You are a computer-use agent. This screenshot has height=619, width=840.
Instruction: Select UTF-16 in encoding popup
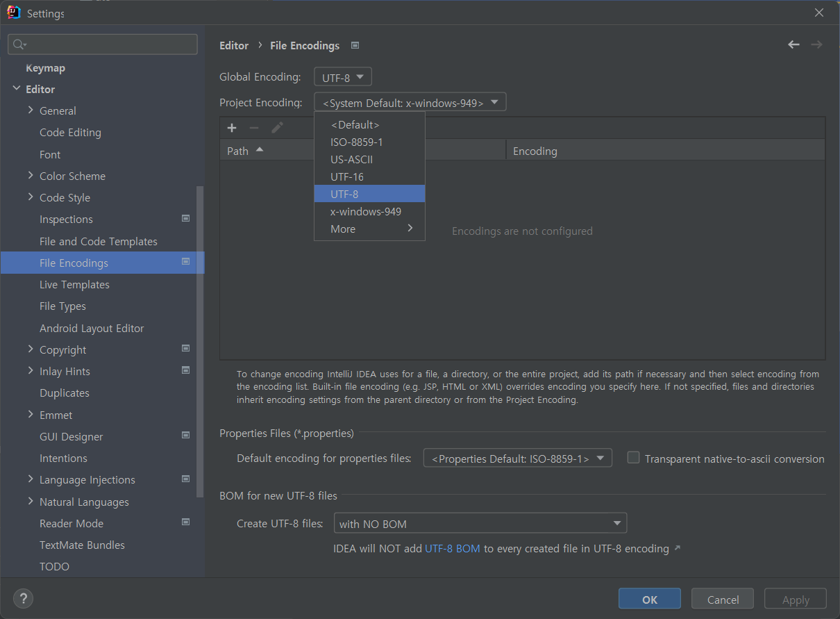point(369,176)
